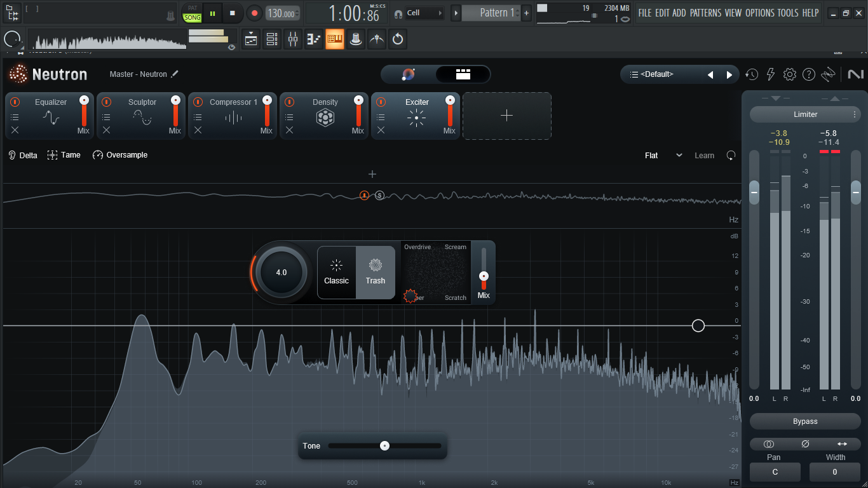This screenshot has width=868, height=488.
Task: Open the history clock icon
Action: pos(752,74)
